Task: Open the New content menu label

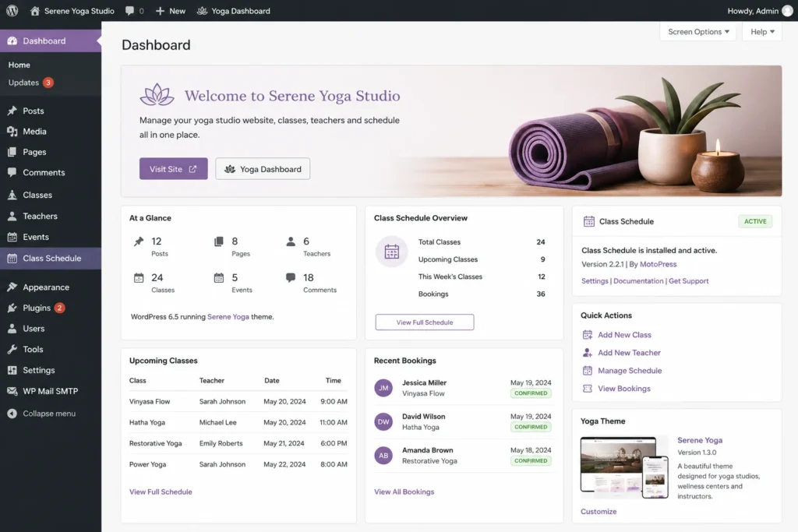Action: coord(177,11)
